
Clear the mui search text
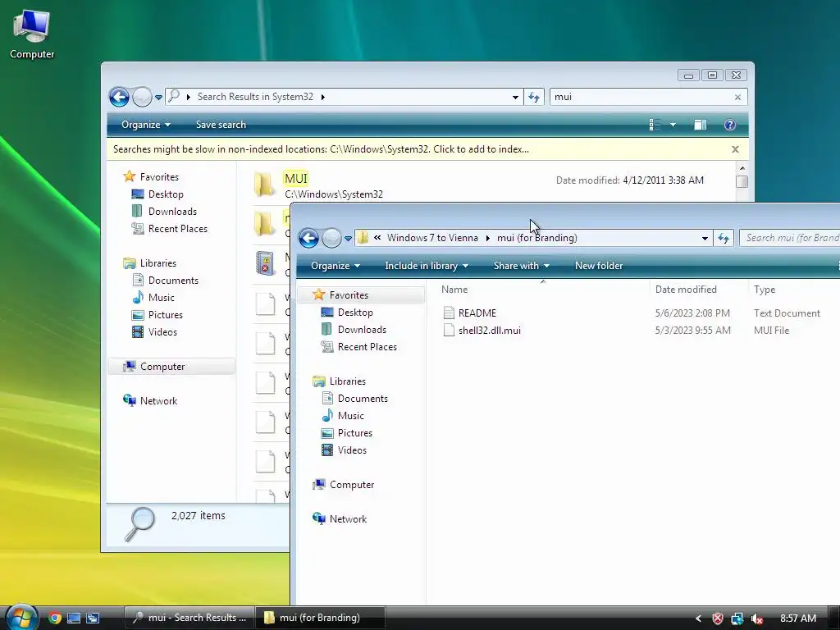[737, 97]
